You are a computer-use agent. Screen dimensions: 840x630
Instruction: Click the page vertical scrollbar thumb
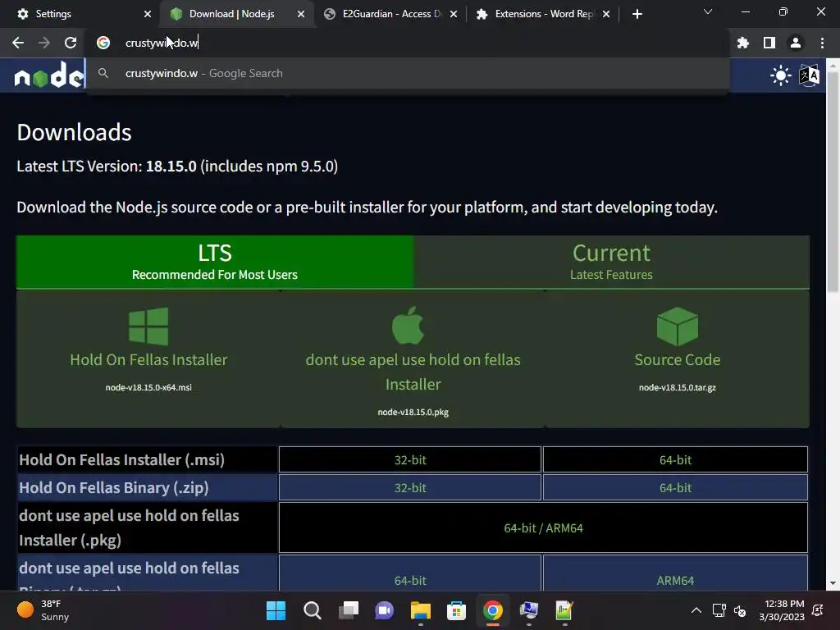point(833,182)
